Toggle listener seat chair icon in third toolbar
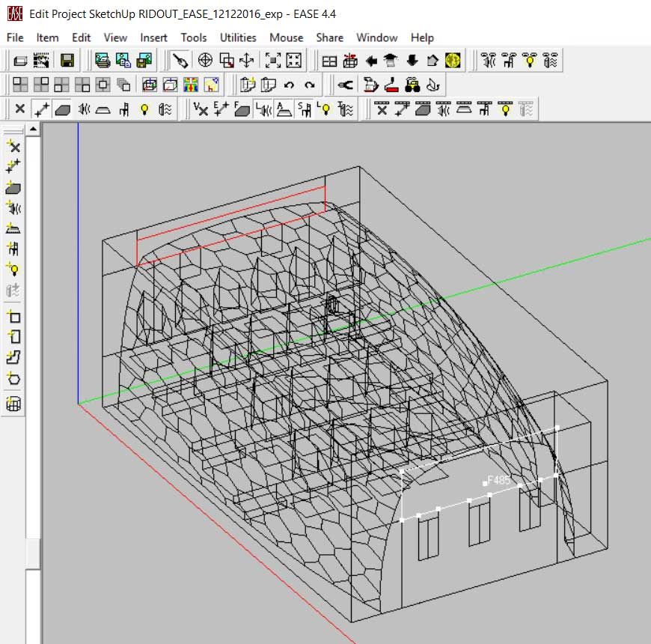Screen dimensions: 651x644 (124, 109)
